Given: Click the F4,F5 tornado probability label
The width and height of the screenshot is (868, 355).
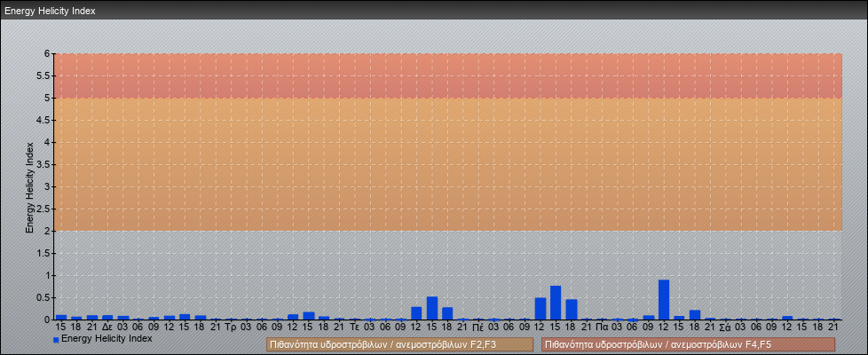Looking at the screenshot, I should (x=688, y=344).
